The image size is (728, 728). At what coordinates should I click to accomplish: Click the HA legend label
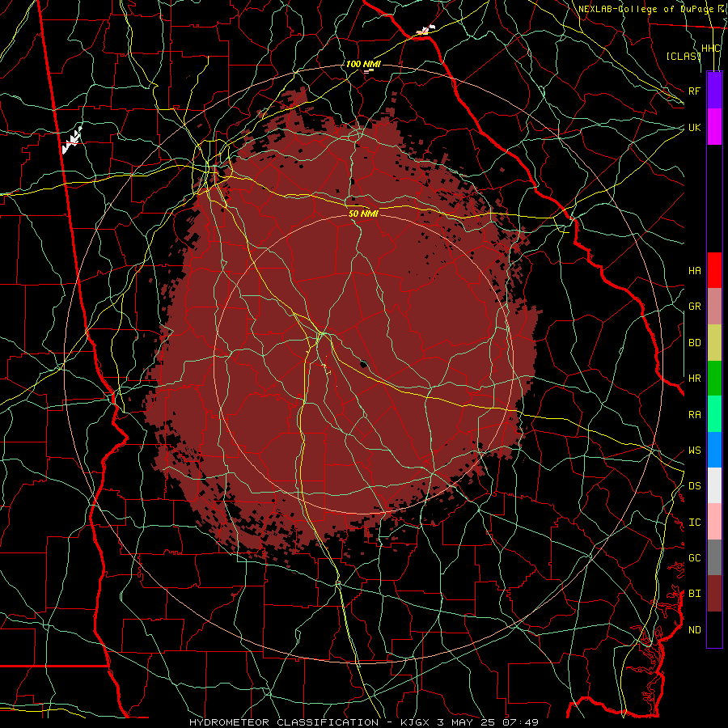(694, 271)
